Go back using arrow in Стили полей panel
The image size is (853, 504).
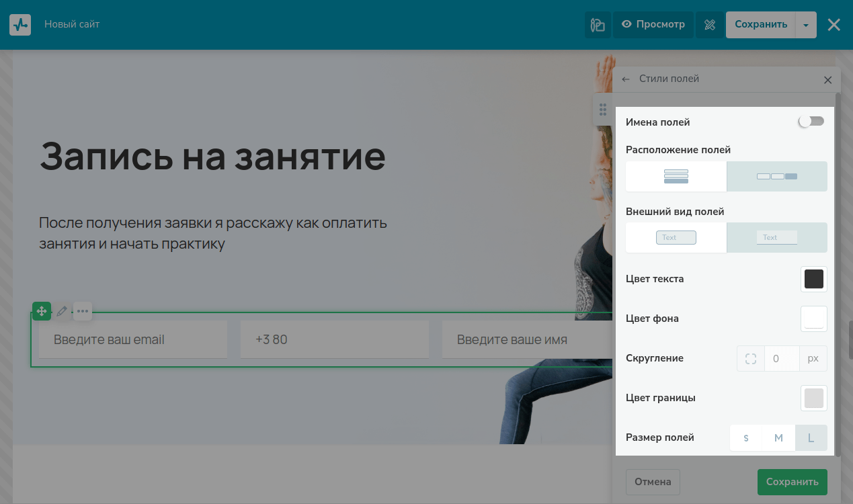point(626,79)
